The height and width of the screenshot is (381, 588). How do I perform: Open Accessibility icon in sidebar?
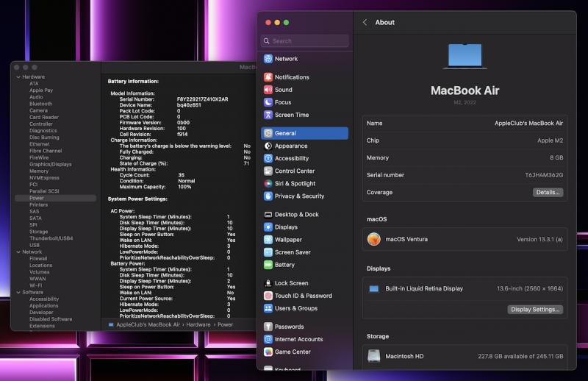click(268, 158)
